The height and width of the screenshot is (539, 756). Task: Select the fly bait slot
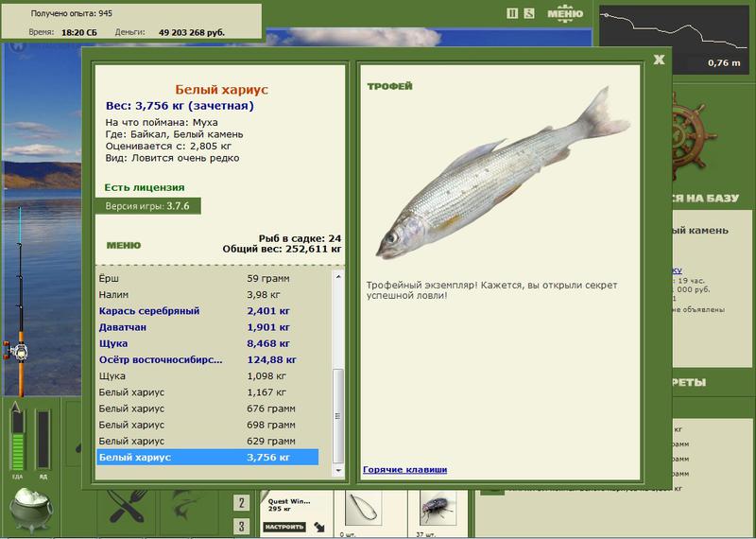click(x=438, y=508)
